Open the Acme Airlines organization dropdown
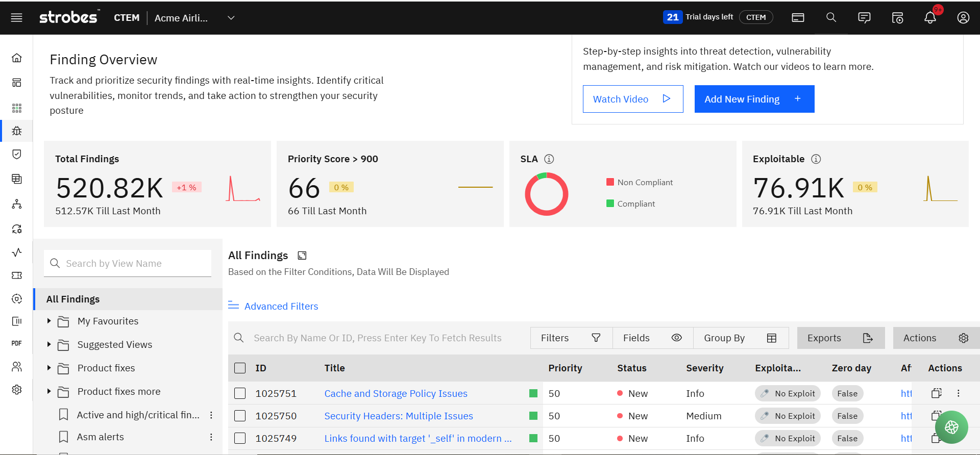The width and height of the screenshot is (980, 455). [x=231, y=18]
